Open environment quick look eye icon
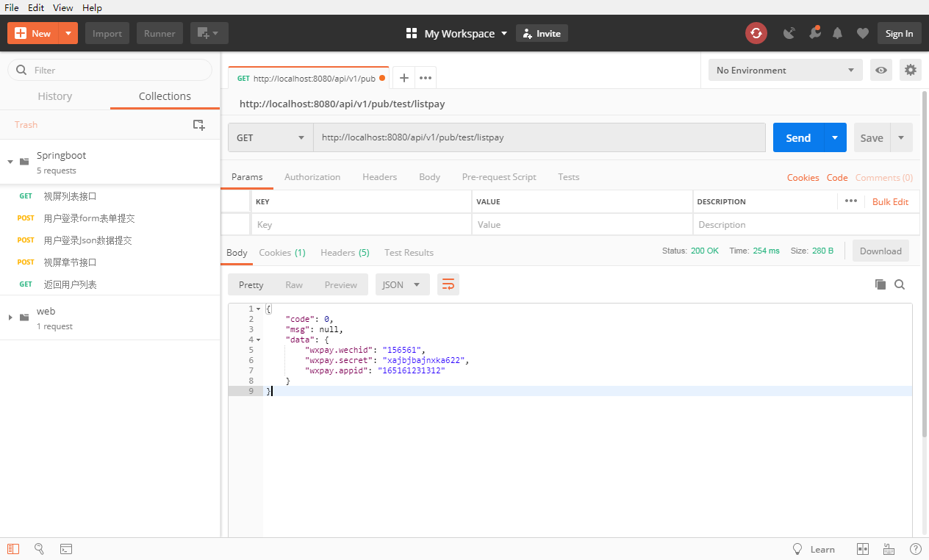This screenshot has width=929, height=560. pyautogui.click(x=881, y=71)
